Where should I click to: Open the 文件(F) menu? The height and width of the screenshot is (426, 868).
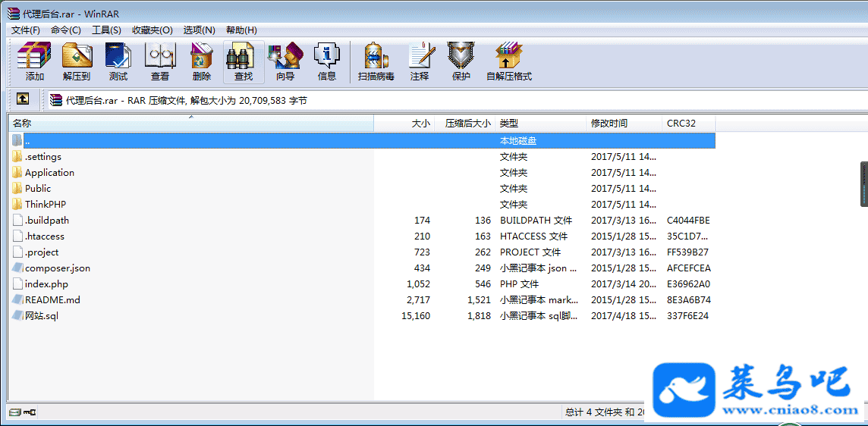coord(25,30)
